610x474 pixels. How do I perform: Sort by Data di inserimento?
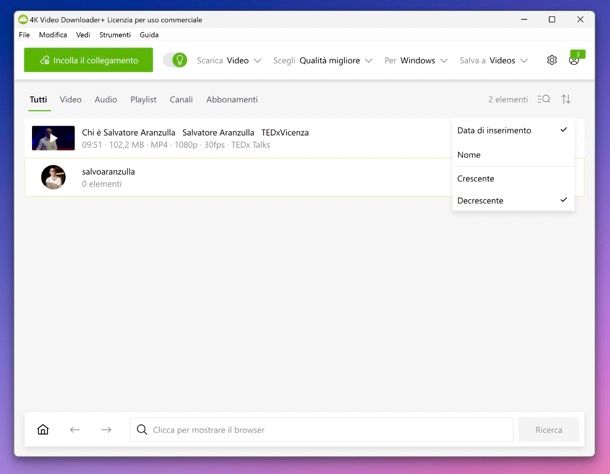click(x=513, y=130)
